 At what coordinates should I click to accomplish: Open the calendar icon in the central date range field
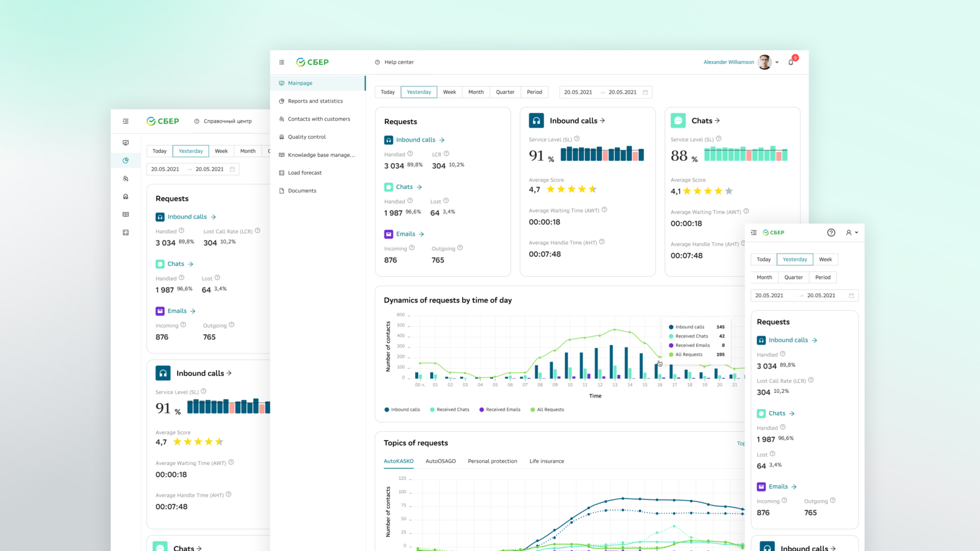click(645, 92)
